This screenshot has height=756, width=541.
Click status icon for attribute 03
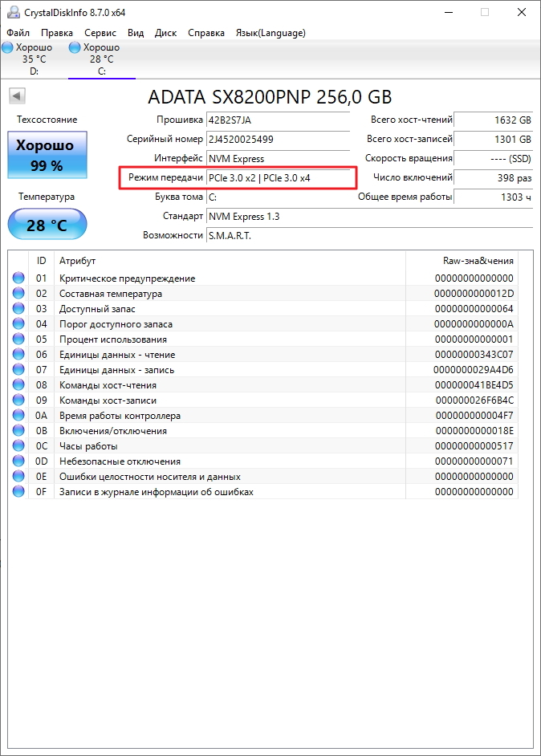tap(18, 308)
